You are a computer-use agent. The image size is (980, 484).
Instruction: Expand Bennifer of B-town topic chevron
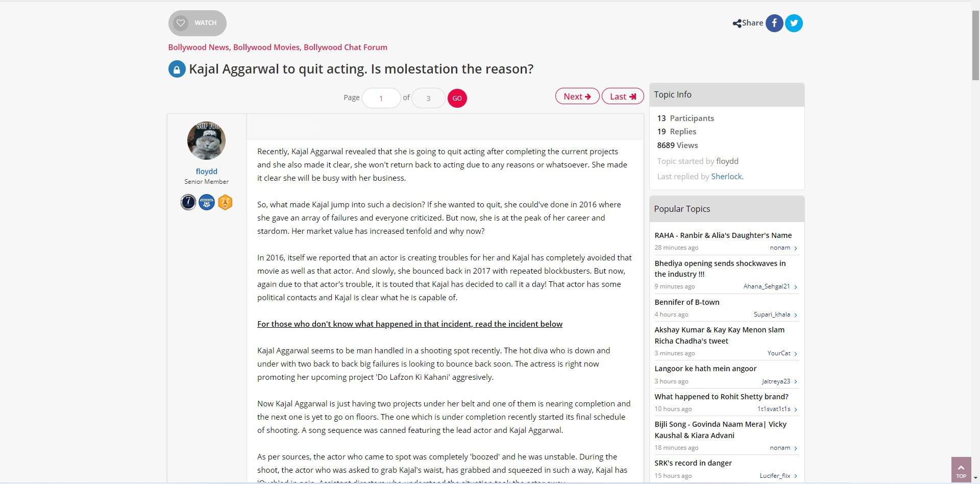point(795,315)
